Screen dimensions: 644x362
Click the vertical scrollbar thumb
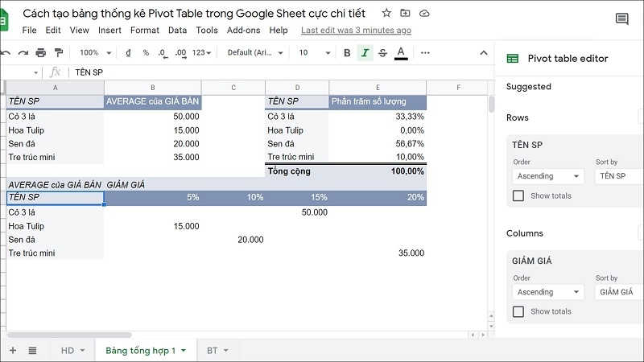(491, 104)
